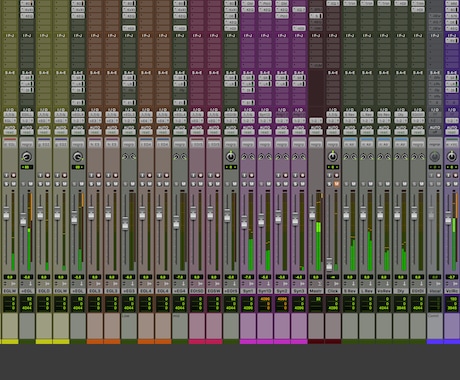This screenshot has height=380, width=460.
Task: Click the EGSW track color strip
Action: (x=214, y=341)
